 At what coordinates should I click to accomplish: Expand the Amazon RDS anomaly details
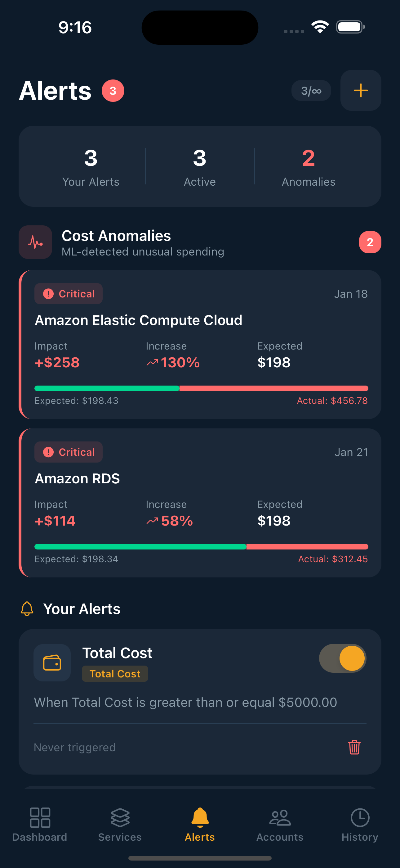point(200,502)
